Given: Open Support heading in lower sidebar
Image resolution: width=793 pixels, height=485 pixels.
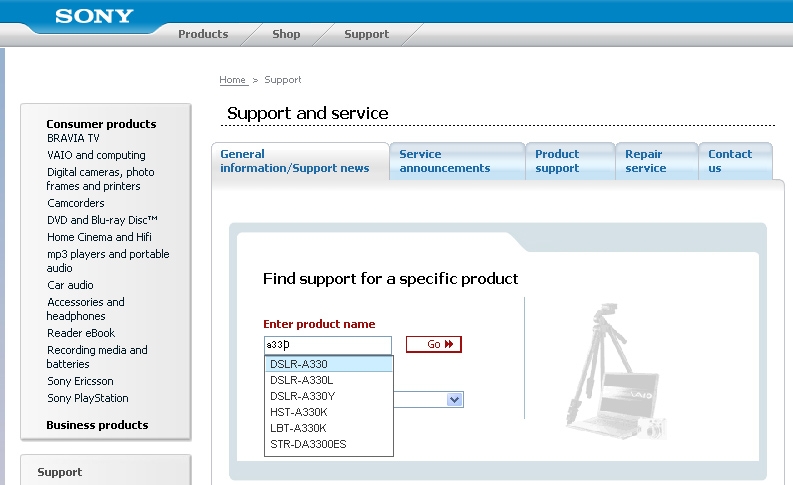Looking at the screenshot, I should point(60,472).
